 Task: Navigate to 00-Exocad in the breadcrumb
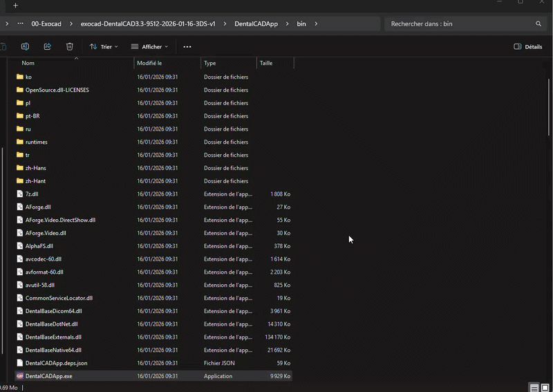[x=47, y=24]
